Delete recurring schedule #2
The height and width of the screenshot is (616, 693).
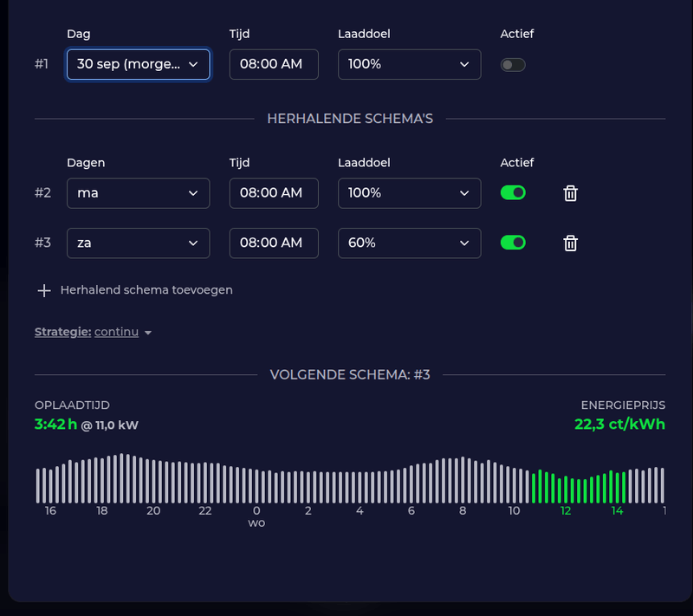[x=570, y=193]
